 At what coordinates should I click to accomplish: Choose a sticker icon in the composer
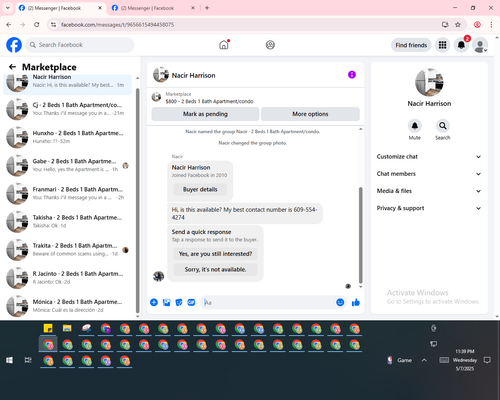coord(179,302)
